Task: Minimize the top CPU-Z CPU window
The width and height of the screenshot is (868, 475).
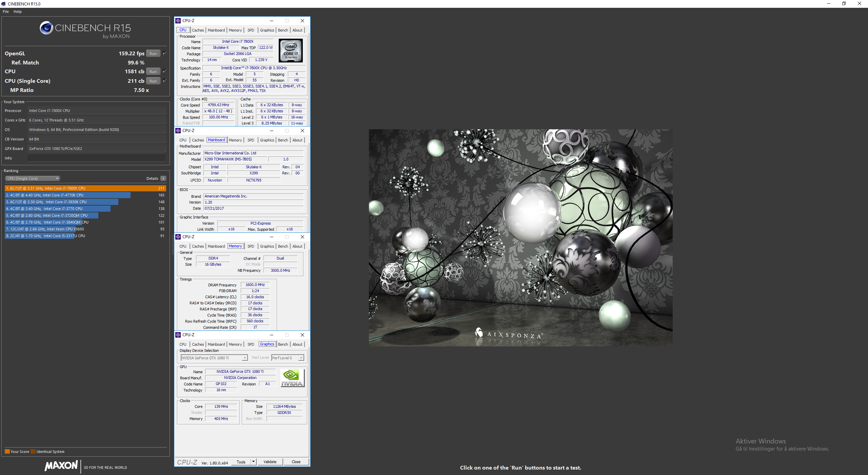Action: click(x=272, y=21)
